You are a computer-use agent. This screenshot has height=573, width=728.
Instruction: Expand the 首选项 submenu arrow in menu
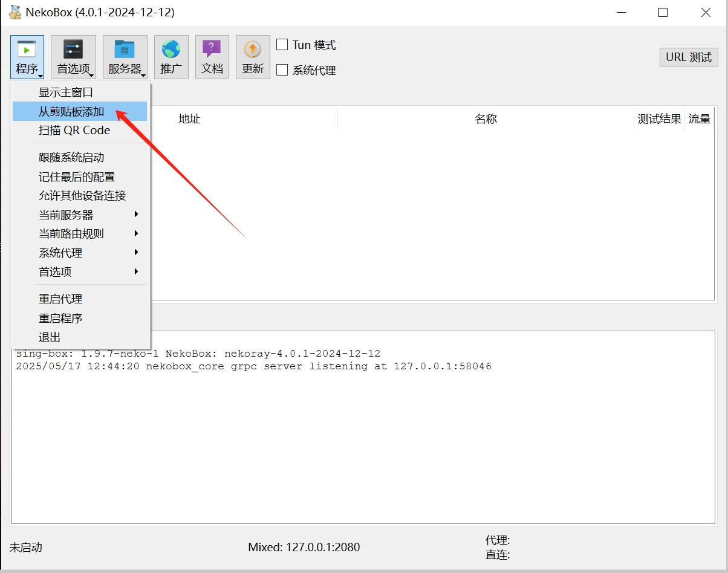click(x=137, y=271)
